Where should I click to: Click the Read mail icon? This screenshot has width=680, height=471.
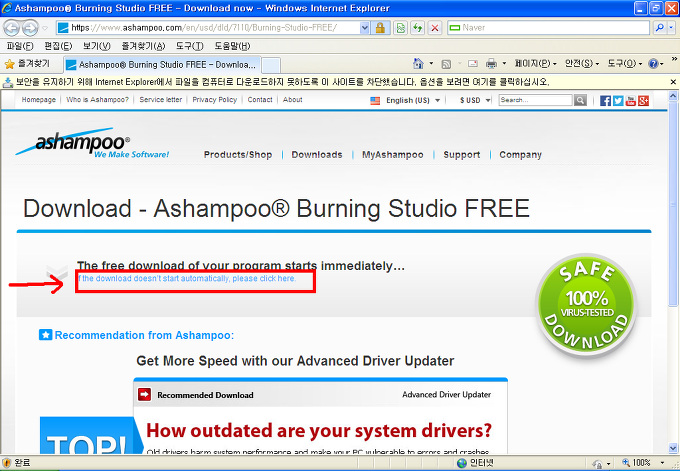(x=473, y=64)
